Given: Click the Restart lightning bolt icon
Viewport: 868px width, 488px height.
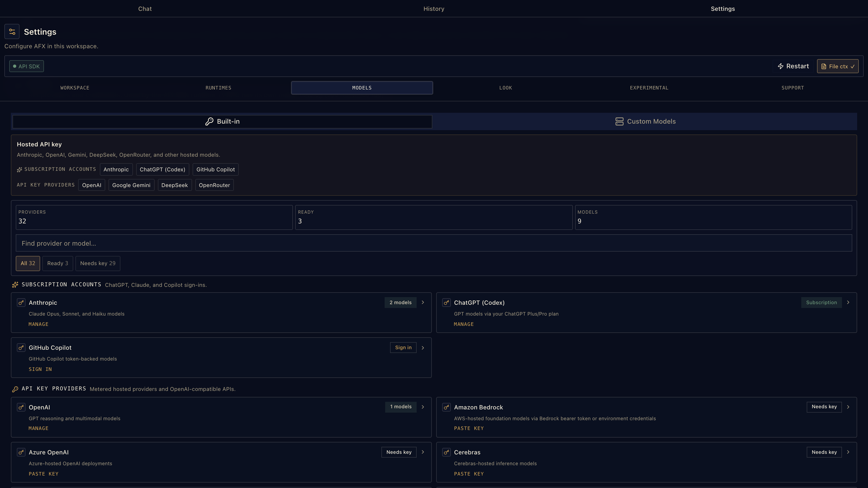Looking at the screenshot, I should coord(780,66).
